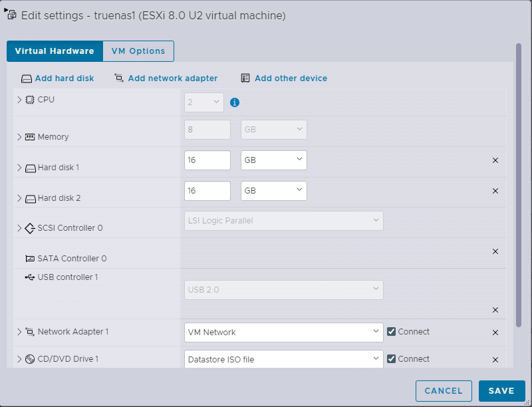Open the VM Network dropdown
Image resolution: width=532 pixels, height=407 pixels.
point(283,332)
